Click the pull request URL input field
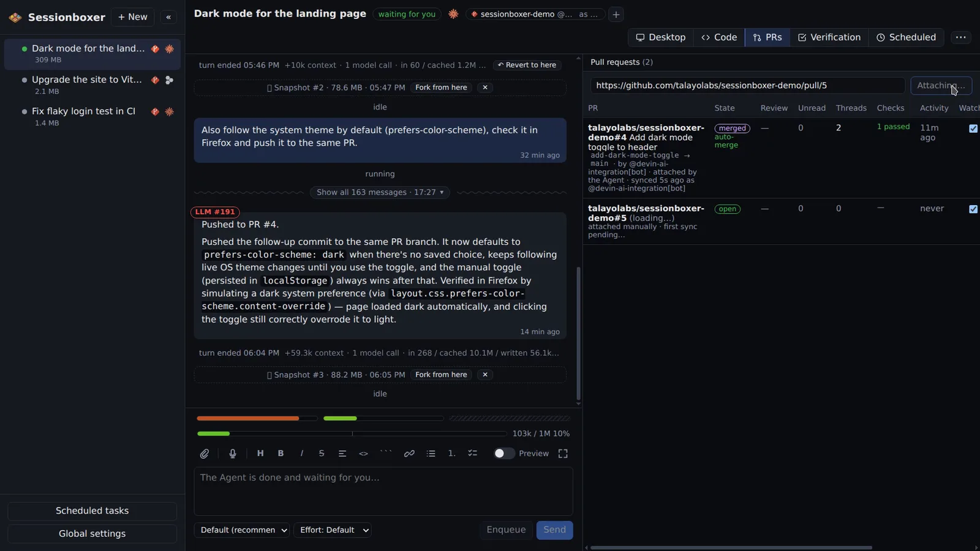 [x=748, y=86]
